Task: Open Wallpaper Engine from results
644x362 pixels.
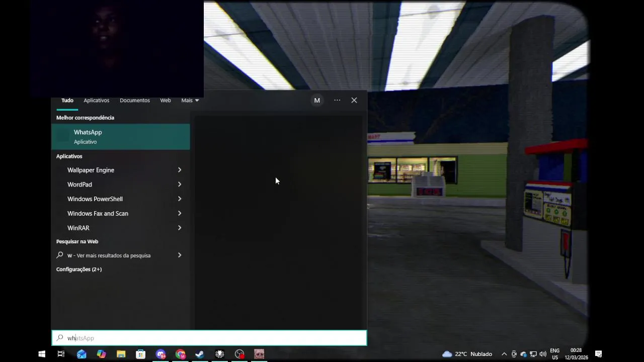Action: click(91, 170)
